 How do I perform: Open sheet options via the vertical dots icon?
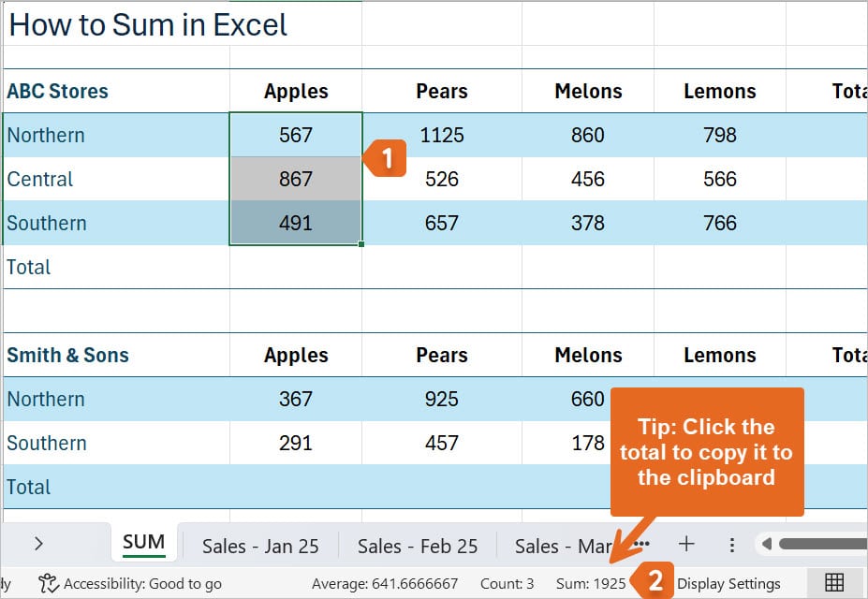[732, 545]
